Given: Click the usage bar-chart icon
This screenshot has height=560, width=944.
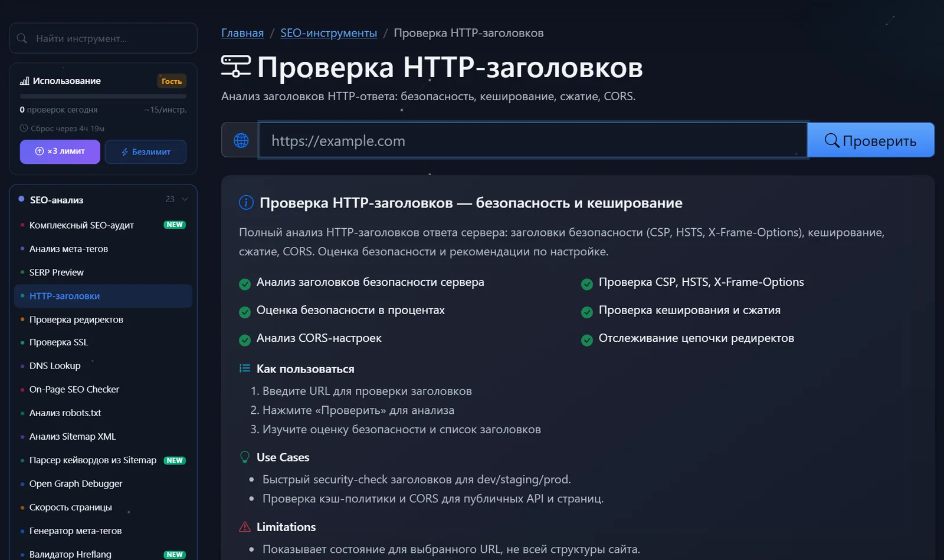Looking at the screenshot, I should click(24, 81).
